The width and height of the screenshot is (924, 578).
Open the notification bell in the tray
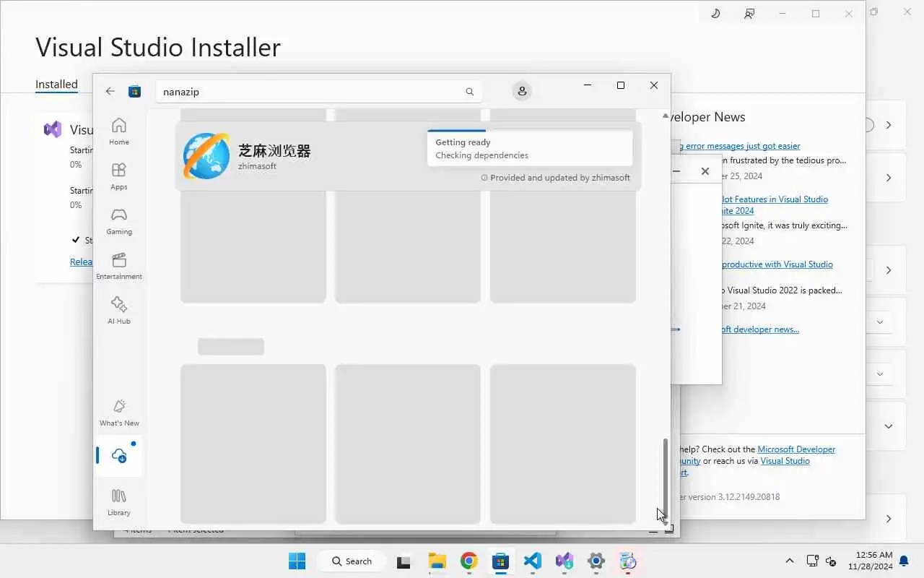point(904,561)
